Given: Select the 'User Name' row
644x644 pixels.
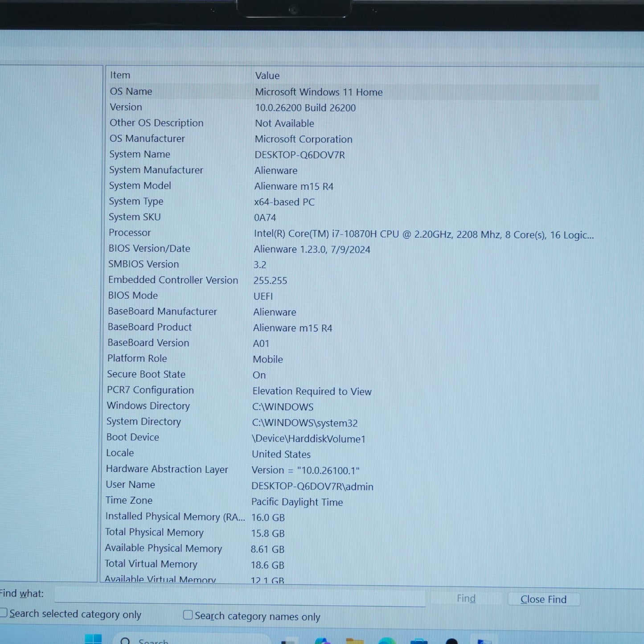Looking at the screenshot, I should point(131,484).
